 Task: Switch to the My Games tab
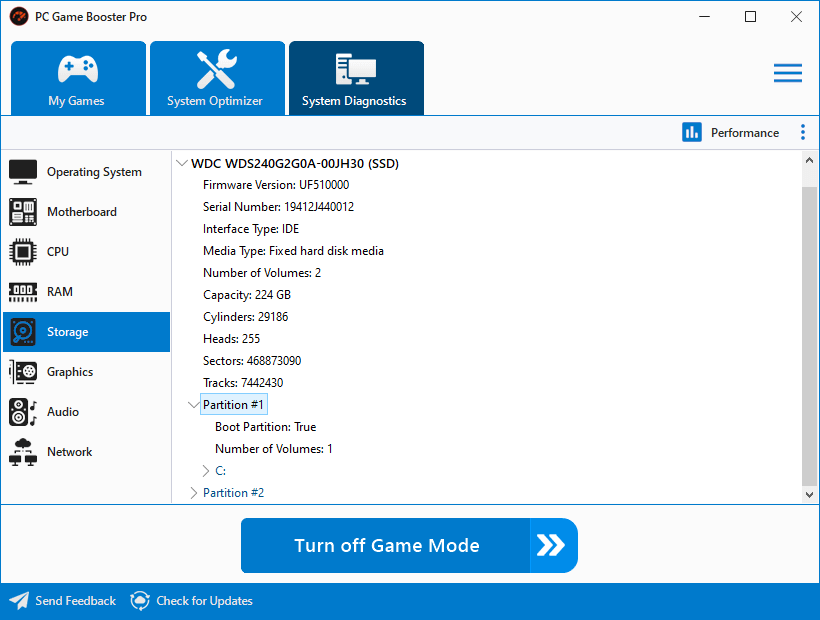(78, 78)
